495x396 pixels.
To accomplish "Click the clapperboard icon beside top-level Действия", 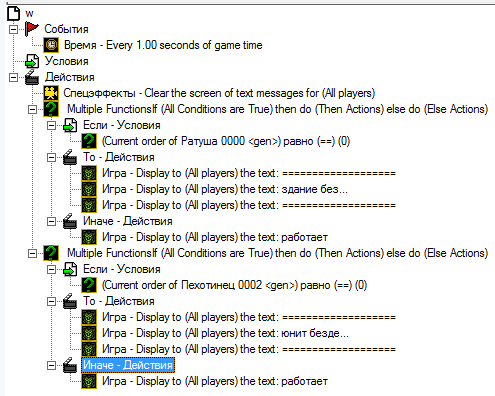I will click(x=32, y=77).
